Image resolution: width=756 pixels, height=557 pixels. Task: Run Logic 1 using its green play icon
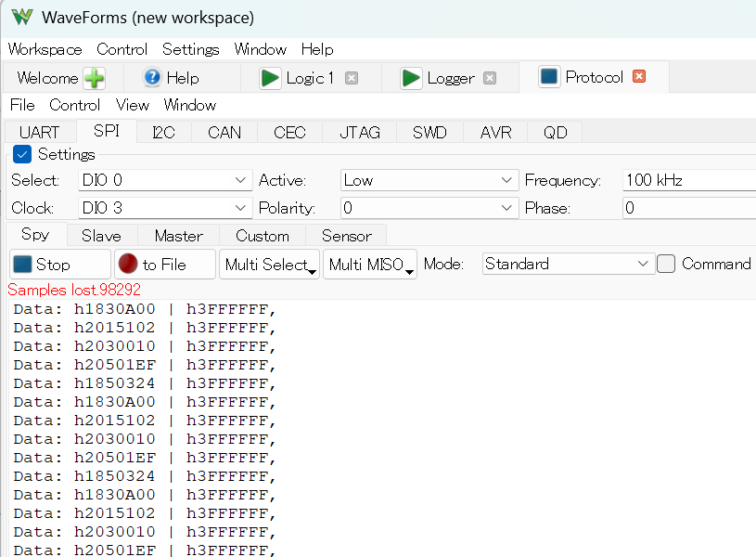(270, 78)
